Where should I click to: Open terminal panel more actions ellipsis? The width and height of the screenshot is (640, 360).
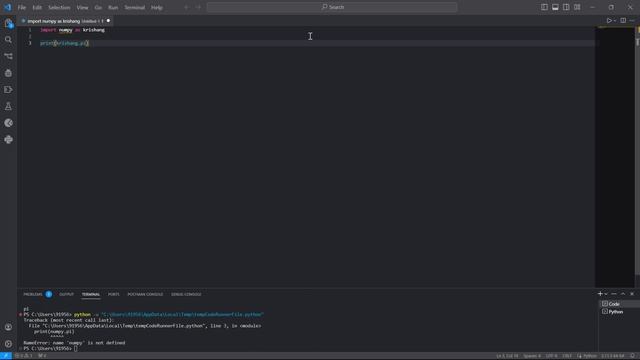click(x=614, y=294)
